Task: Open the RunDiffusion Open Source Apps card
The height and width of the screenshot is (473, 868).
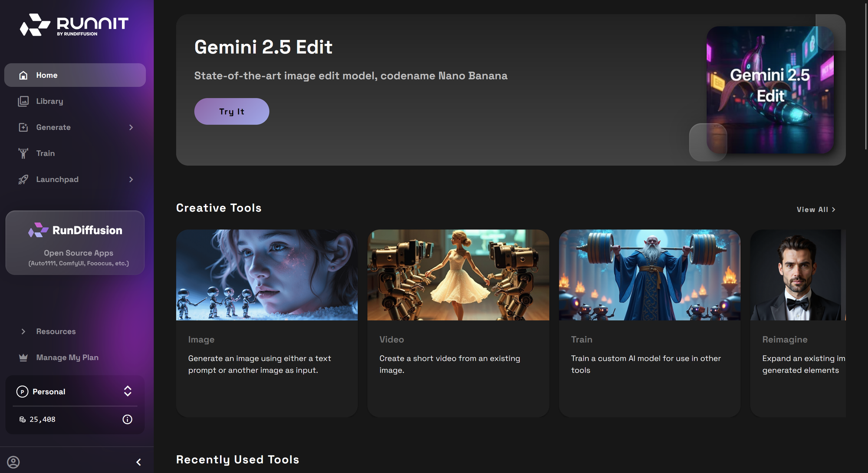Action: tap(75, 243)
